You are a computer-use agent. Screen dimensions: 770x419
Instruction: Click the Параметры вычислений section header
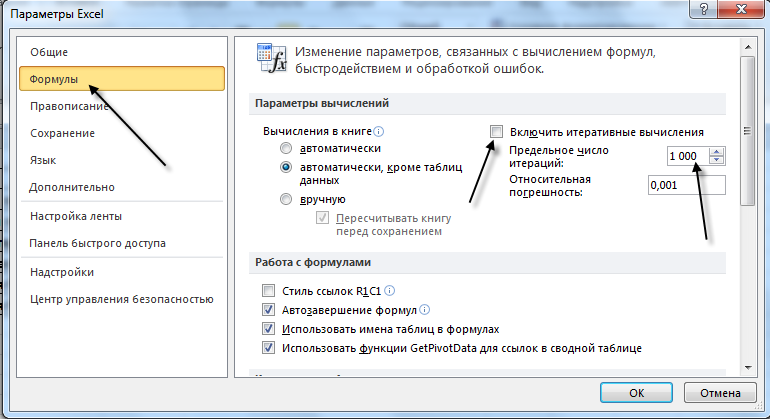click(x=487, y=103)
